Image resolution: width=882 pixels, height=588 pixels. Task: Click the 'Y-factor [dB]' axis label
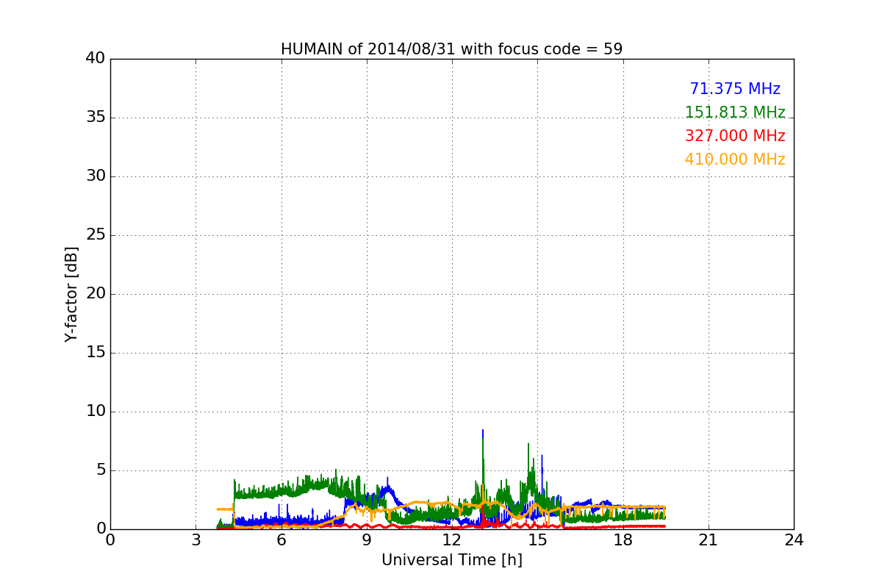(x=71, y=294)
